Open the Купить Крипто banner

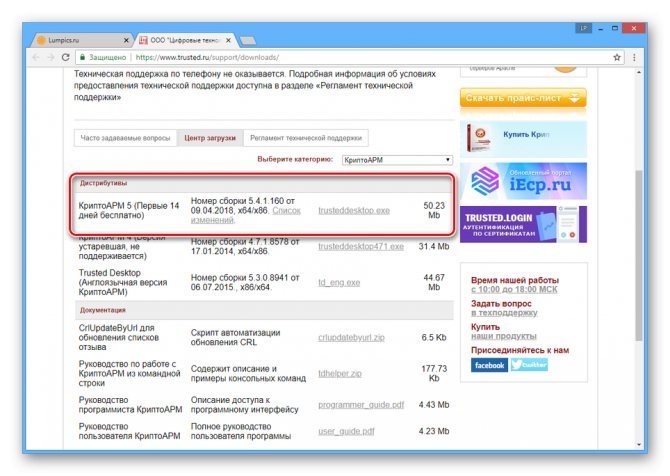tap(523, 139)
